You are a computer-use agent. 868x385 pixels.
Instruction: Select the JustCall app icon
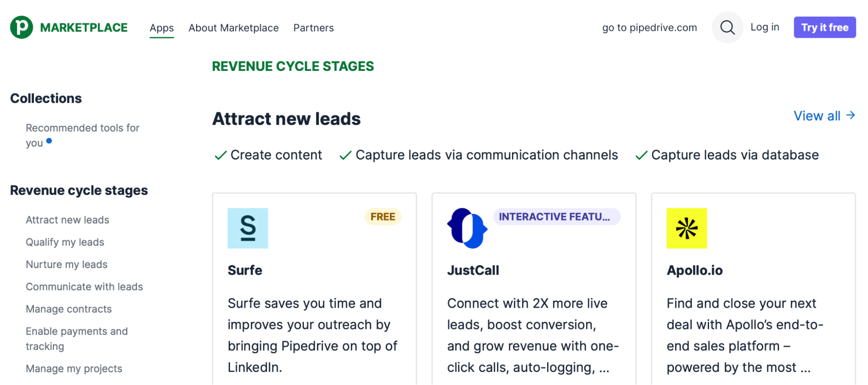467,228
